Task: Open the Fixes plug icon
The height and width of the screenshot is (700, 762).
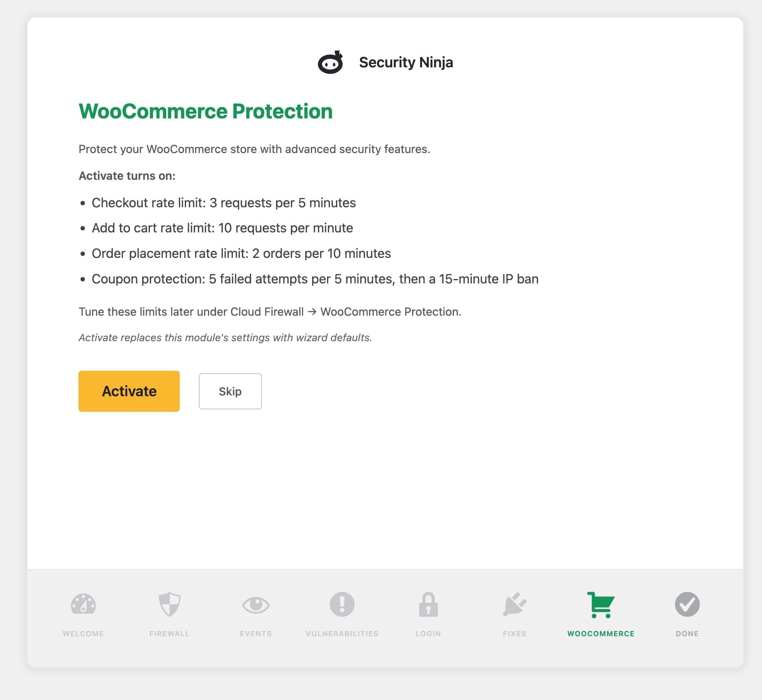Action: point(515,604)
